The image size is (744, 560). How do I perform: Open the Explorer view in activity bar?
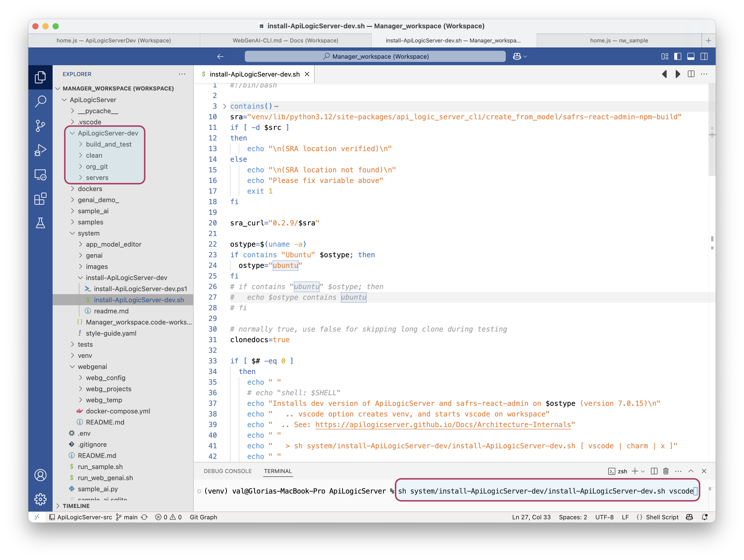pos(40,77)
